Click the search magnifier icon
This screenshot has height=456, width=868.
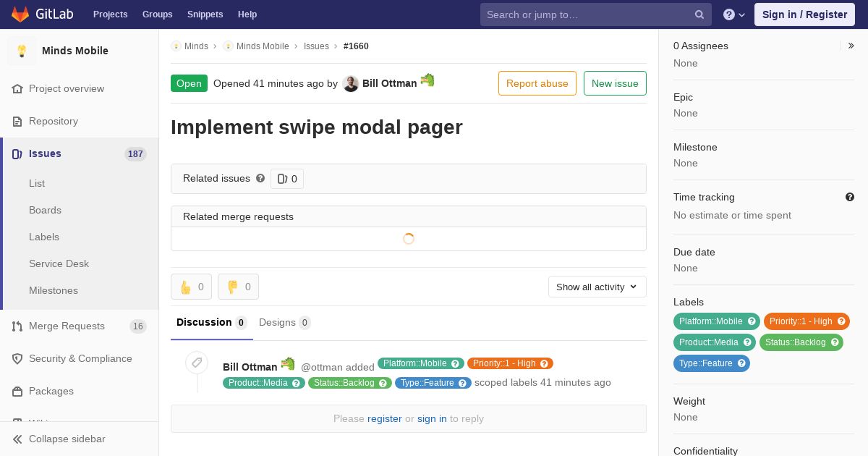tap(699, 14)
